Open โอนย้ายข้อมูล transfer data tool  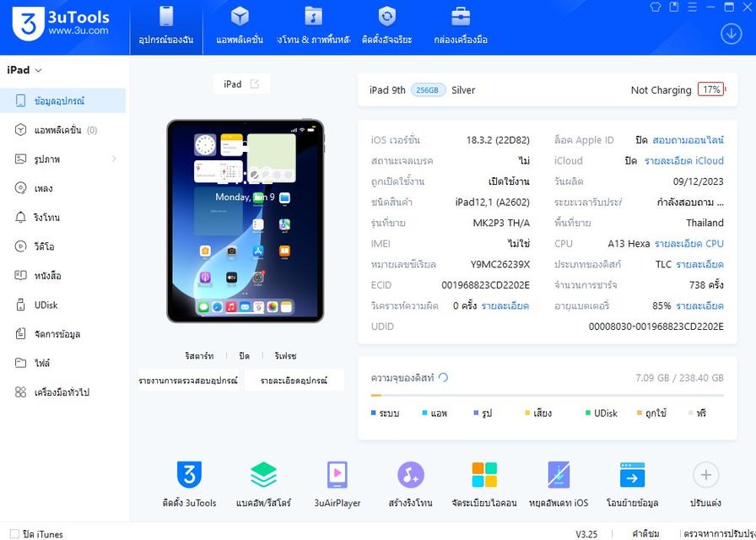point(632,484)
